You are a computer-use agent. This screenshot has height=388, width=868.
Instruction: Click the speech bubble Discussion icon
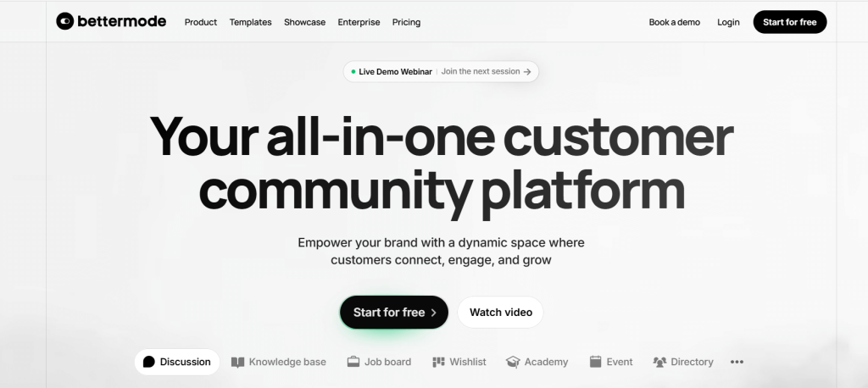149,362
